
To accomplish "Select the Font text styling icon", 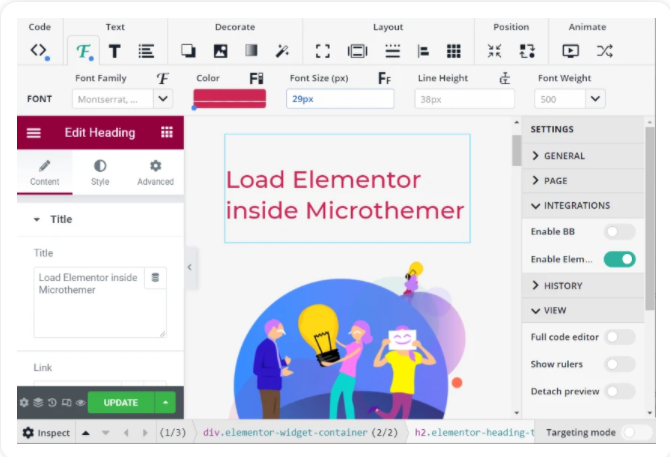I will (x=83, y=51).
